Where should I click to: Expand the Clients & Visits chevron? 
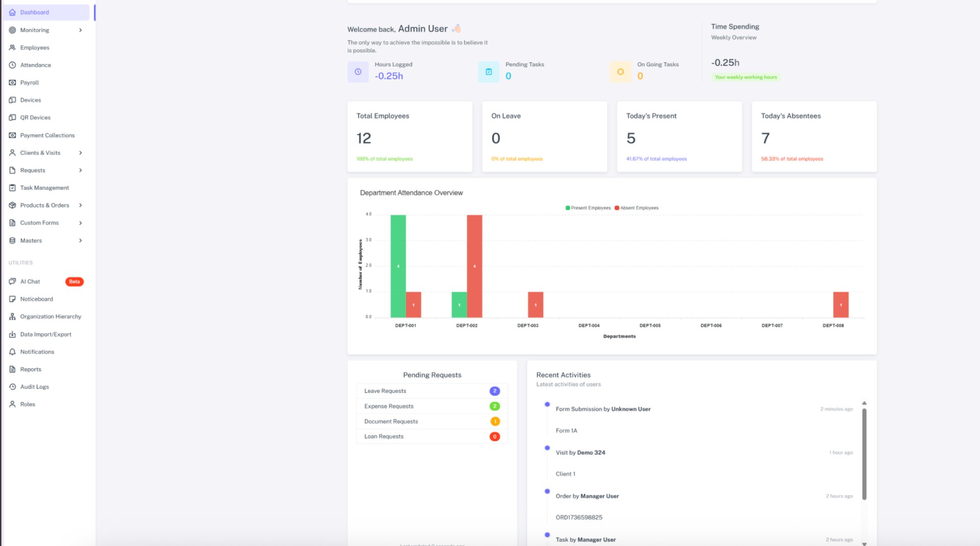tap(81, 153)
